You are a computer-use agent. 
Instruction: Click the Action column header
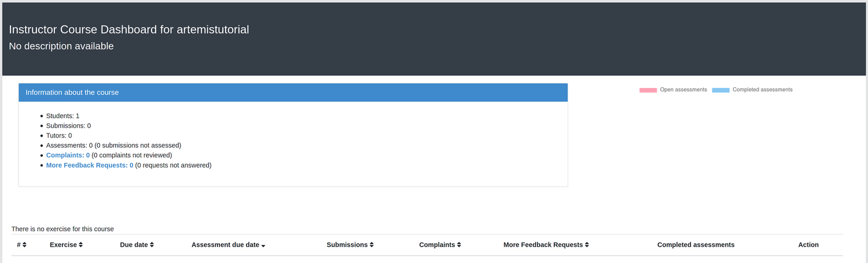[x=808, y=245]
